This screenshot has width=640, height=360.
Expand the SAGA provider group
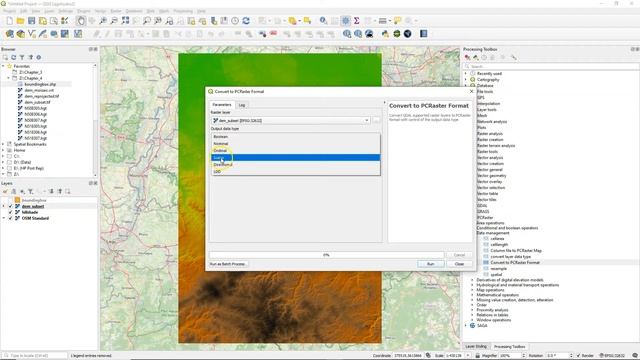tap(466, 326)
